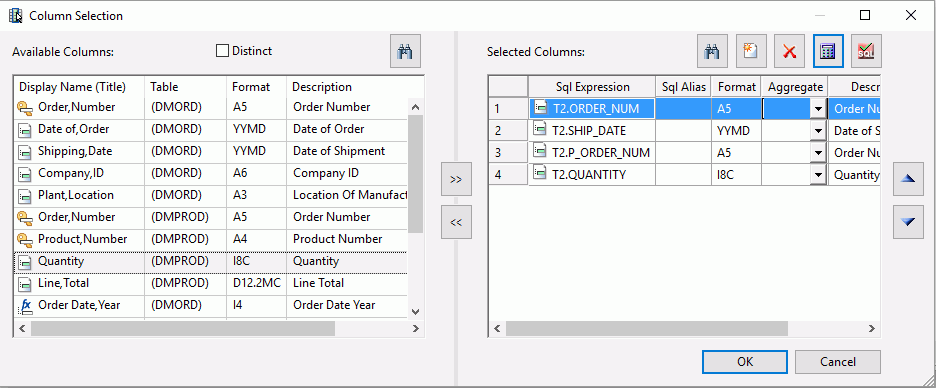Click the new column icon with star

click(751, 51)
